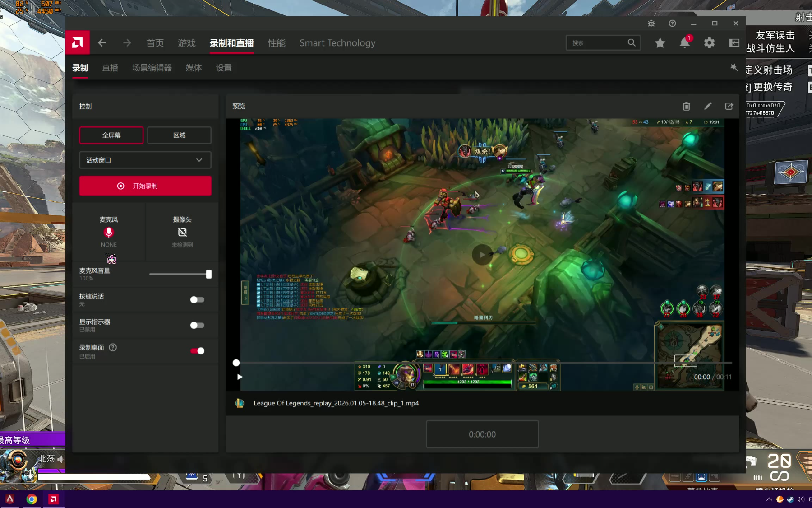The width and height of the screenshot is (812, 508).
Task: Expand the 活动窗口 dropdown
Action: point(145,160)
